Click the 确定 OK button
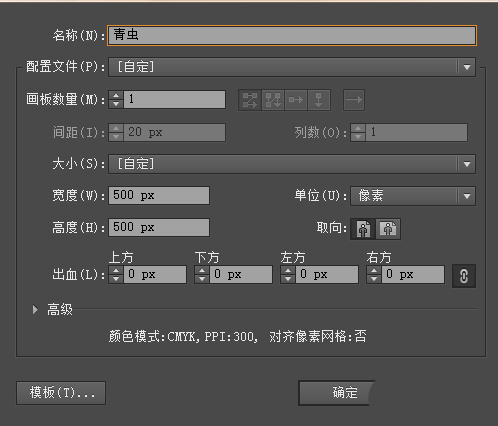 point(337,393)
